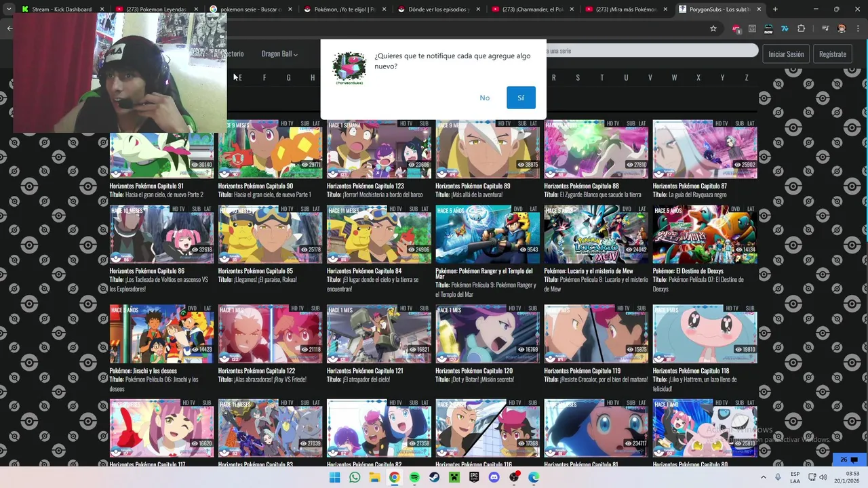Screen dimensions: 868x488
Task: Open the Windows Start menu
Action: coord(335,477)
